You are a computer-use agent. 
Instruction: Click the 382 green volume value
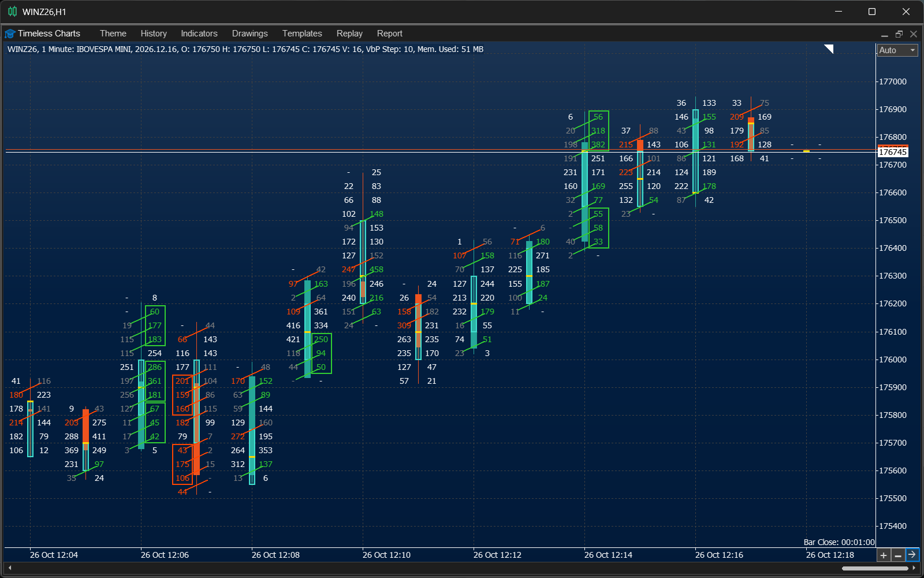(x=598, y=144)
